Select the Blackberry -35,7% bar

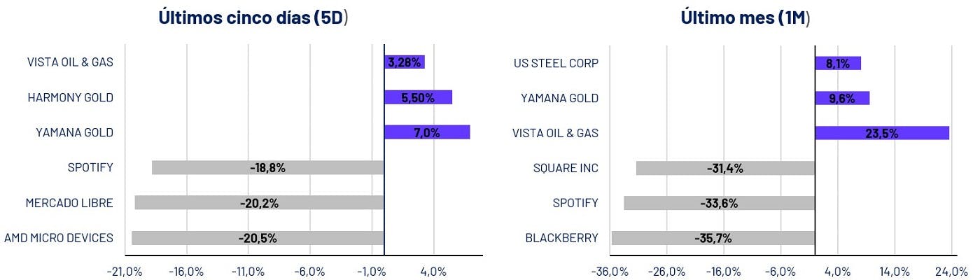713,238
